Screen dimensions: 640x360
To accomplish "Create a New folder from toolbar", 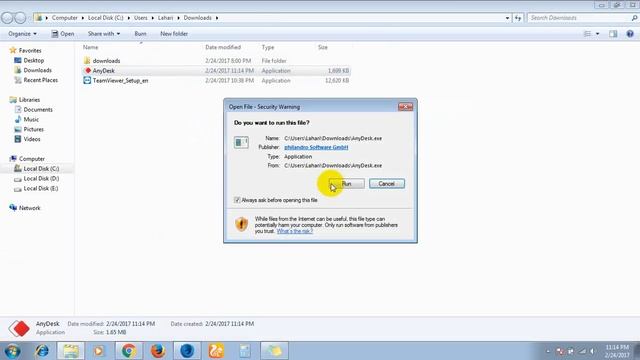I will [174, 34].
